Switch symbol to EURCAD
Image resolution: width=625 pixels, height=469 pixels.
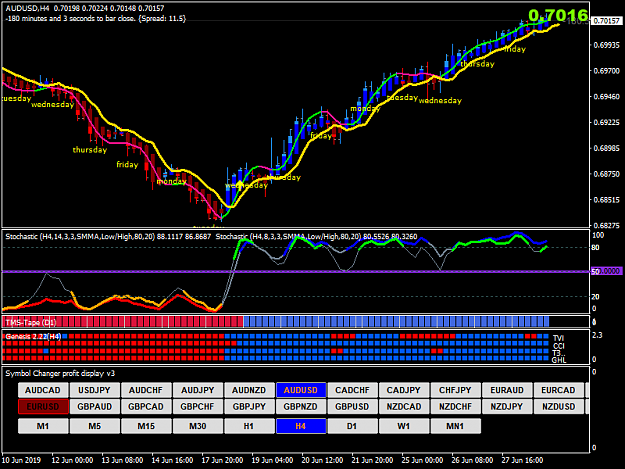pyautogui.click(x=558, y=390)
